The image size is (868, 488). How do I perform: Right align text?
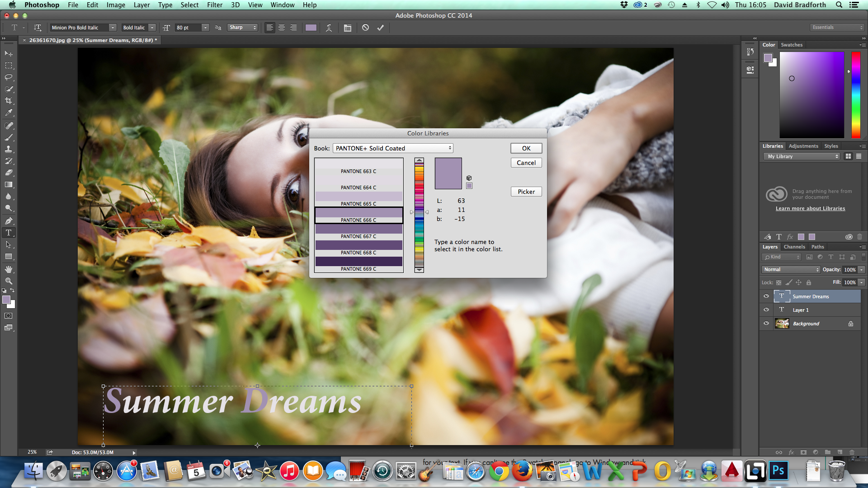tap(293, 28)
